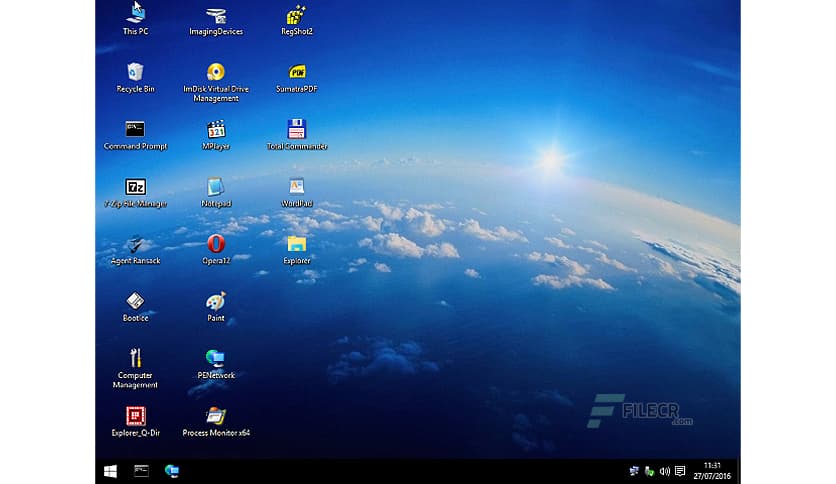836x484 pixels.
Task: Click the PENetwork taskbar button
Action: [172, 471]
